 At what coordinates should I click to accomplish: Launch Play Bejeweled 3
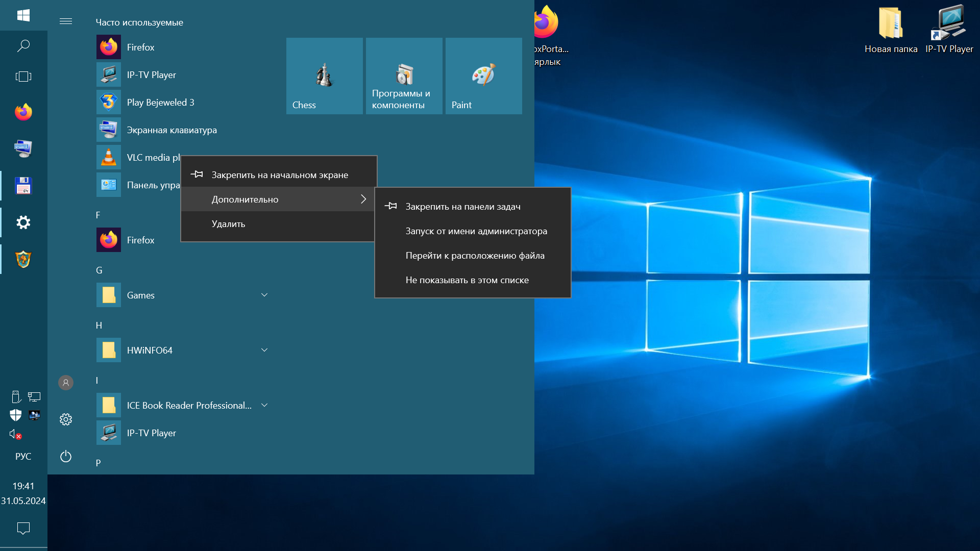pos(160,102)
